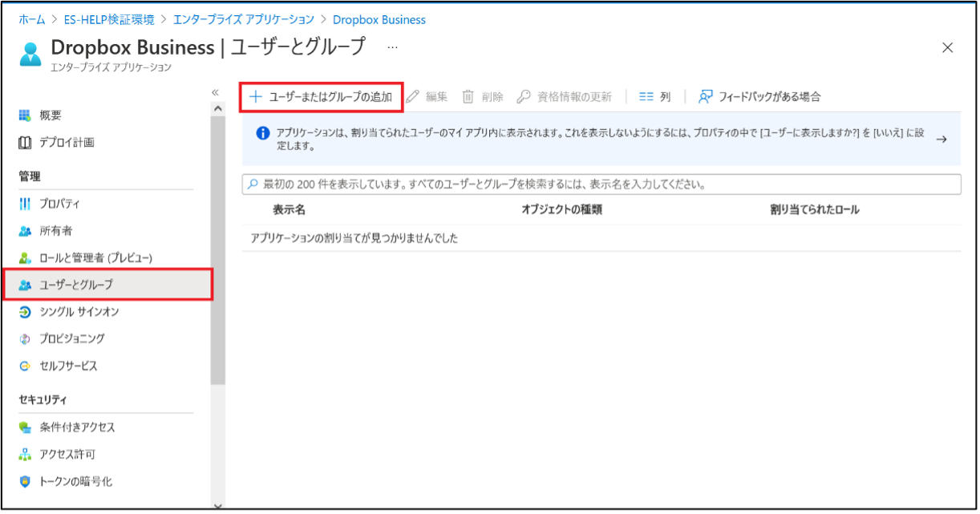Click the arrow on the info banner
Image resolution: width=980 pixels, height=514 pixels.
[942, 139]
